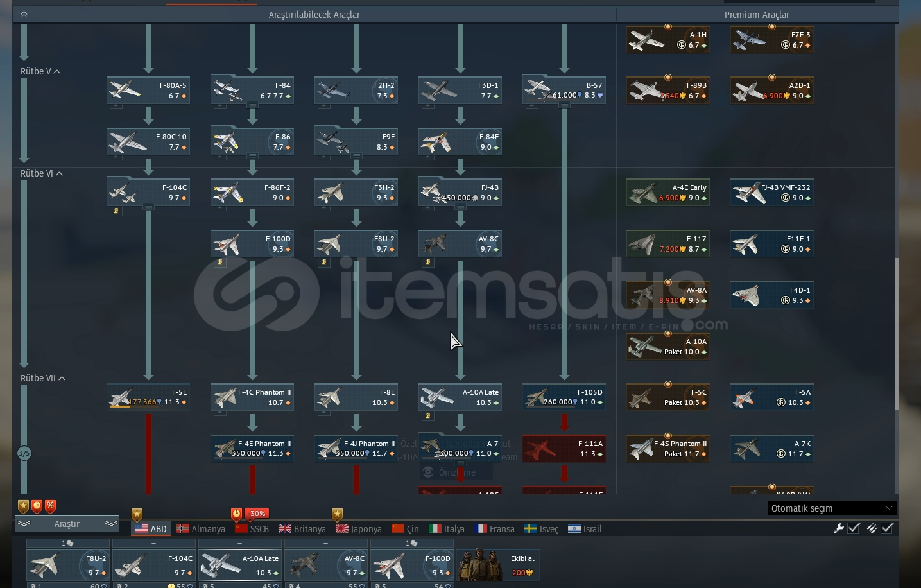Screen dimensions: 921x588
Task: Click the Araştır button
Action: (x=67, y=524)
